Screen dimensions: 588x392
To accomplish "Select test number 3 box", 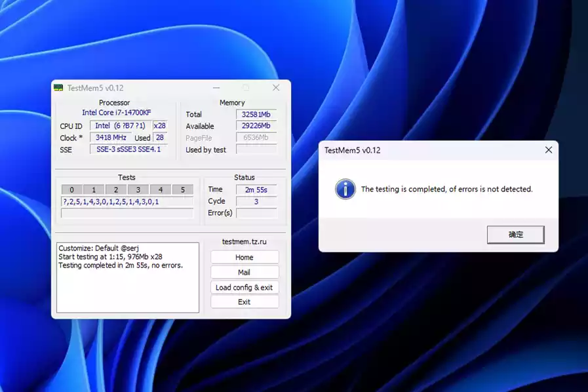I will pyautogui.click(x=138, y=190).
